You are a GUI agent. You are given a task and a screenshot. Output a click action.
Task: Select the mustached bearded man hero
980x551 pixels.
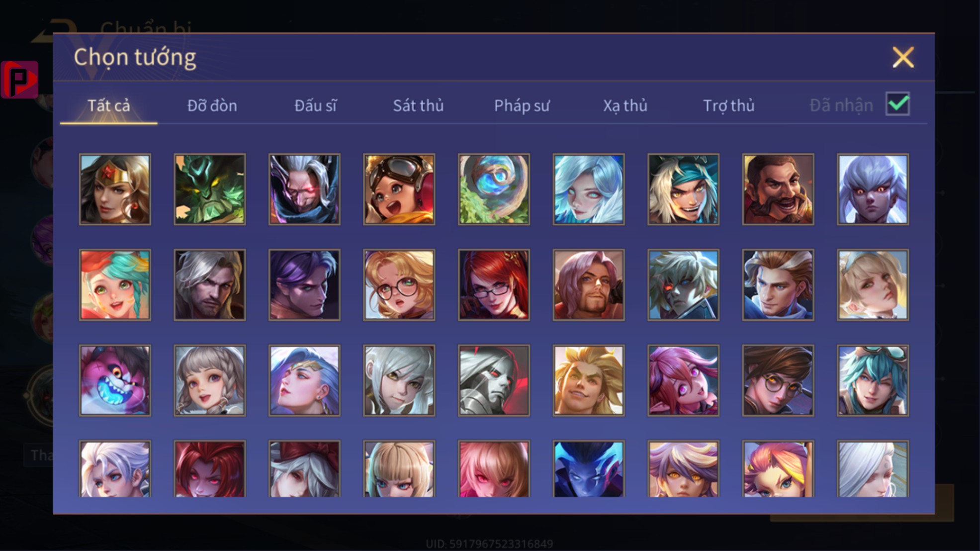778,189
